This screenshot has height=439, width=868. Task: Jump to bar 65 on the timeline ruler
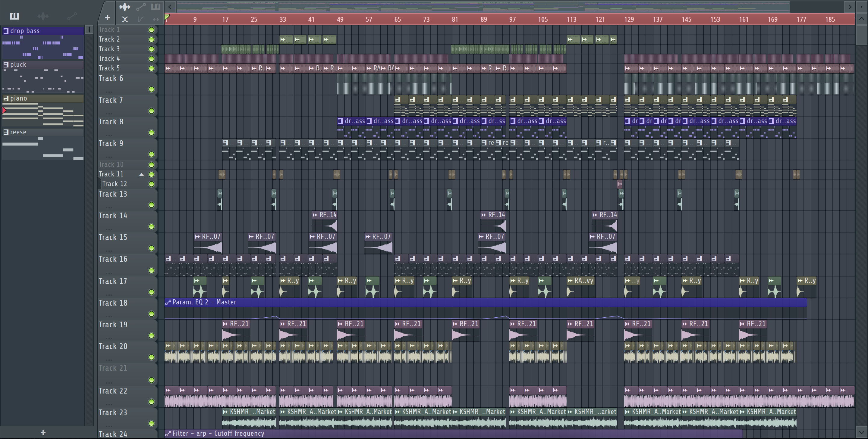pos(398,20)
